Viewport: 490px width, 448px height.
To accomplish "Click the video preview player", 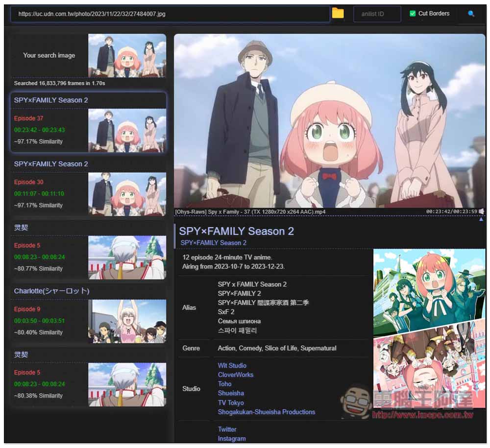I will pyautogui.click(x=330, y=121).
